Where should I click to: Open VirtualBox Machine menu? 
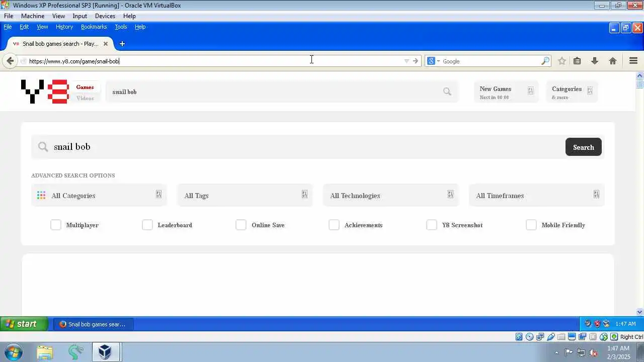[33, 16]
